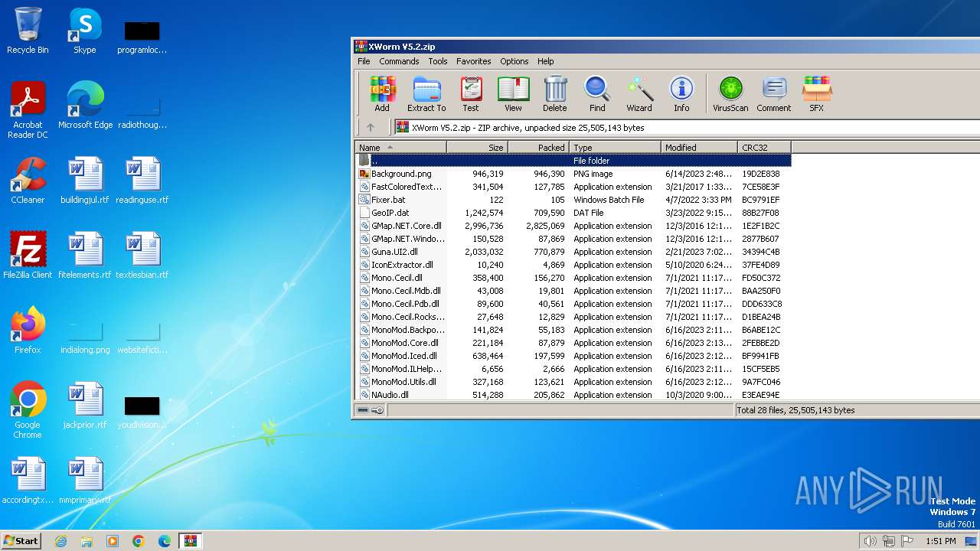The width and height of the screenshot is (980, 551).
Task: Sort by Modified column header
Action: (x=699, y=147)
